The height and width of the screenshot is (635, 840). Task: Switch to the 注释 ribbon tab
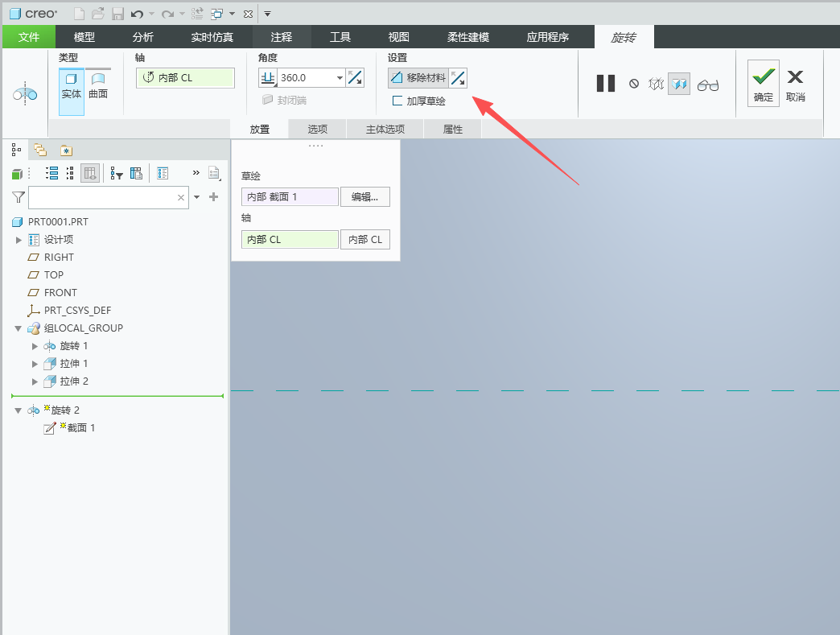tap(282, 37)
